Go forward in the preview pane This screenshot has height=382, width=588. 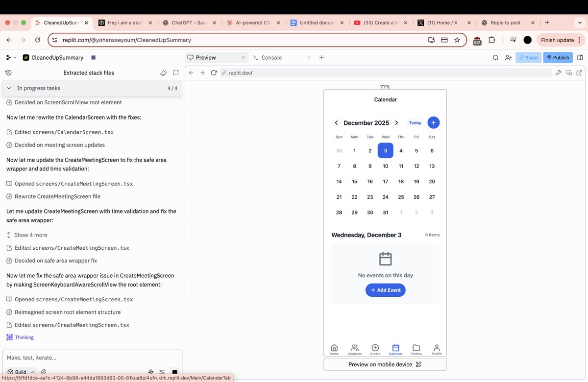pyautogui.click(x=202, y=72)
